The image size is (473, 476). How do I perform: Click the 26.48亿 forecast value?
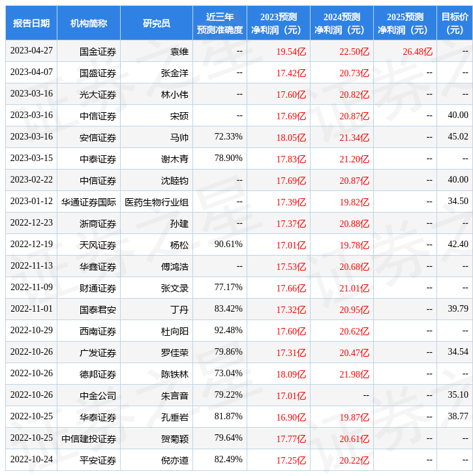[418, 52]
